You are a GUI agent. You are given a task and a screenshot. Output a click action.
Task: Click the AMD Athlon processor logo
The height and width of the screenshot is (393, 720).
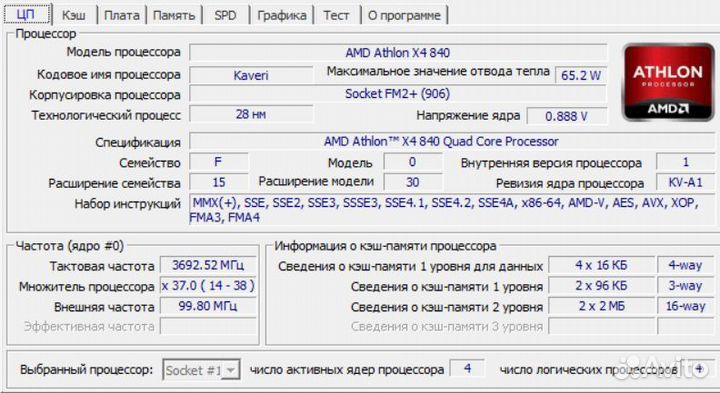click(x=668, y=82)
